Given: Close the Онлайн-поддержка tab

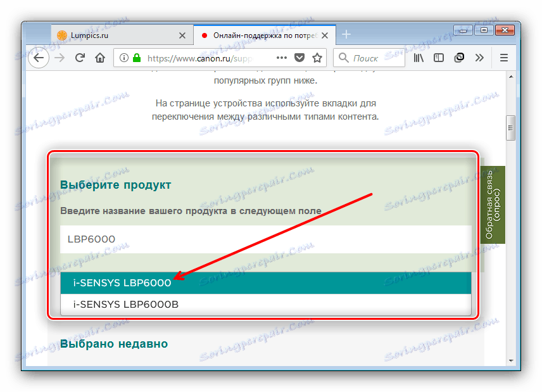Looking at the screenshot, I should (325, 35).
